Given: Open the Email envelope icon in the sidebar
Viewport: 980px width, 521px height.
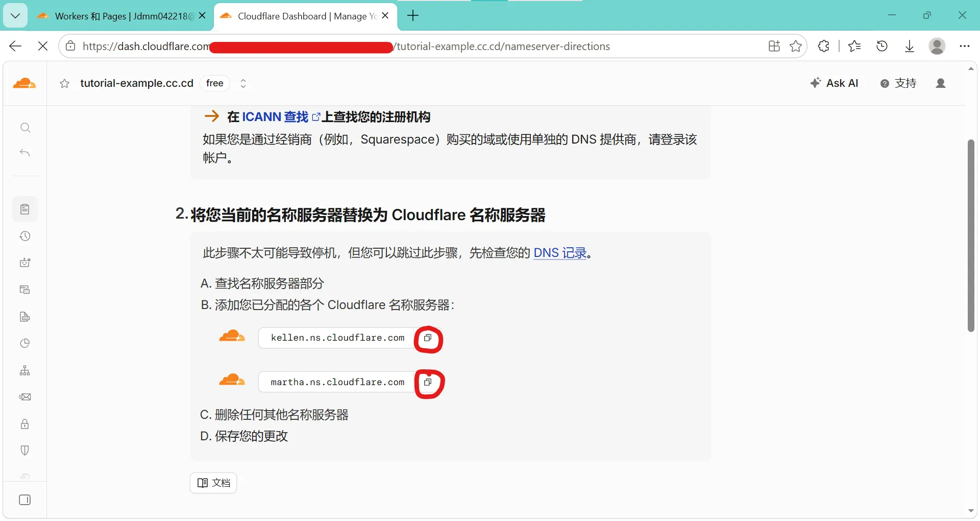Looking at the screenshot, I should coord(25,397).
